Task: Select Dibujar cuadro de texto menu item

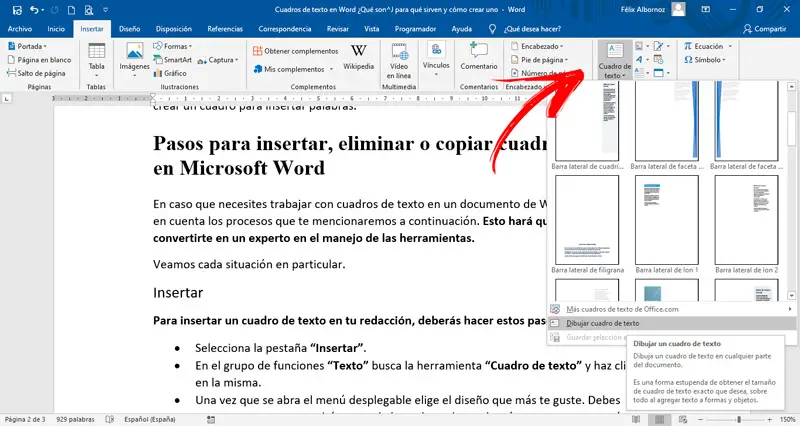Action: 671,323
